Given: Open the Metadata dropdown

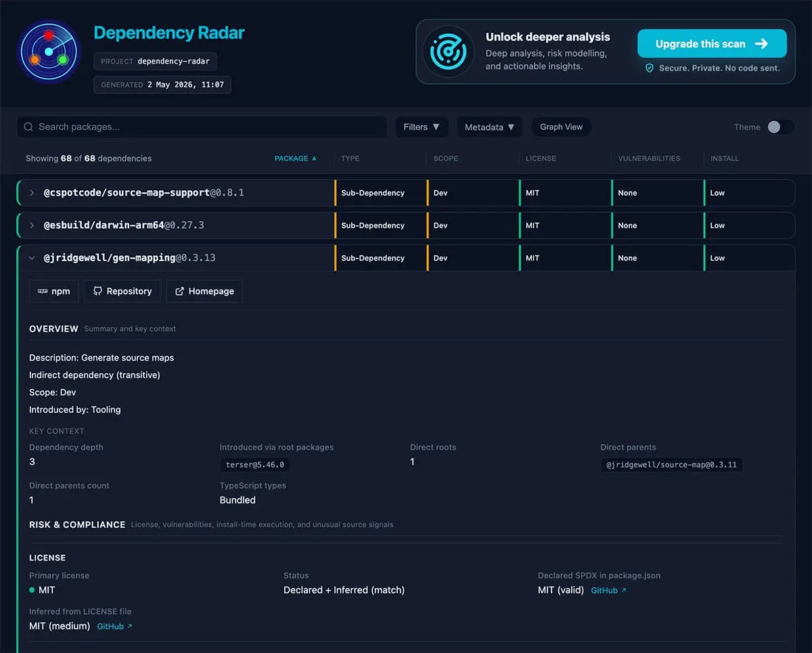Looking at the screenshot, I should click(x=489, y=127).
